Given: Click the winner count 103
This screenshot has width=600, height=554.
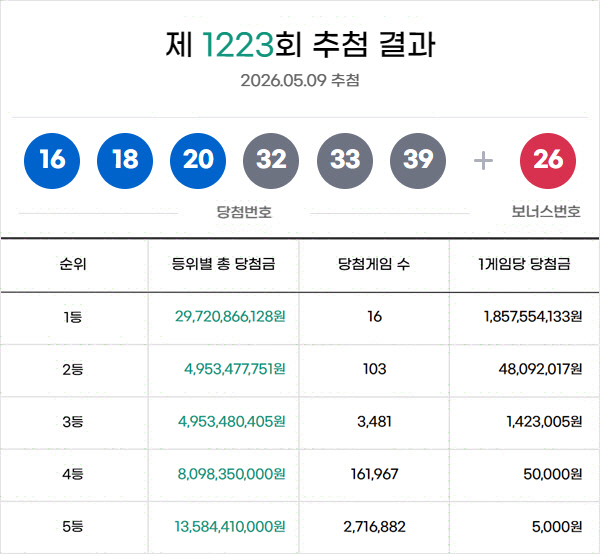Looking at the screenshot, I should (375, 369).
